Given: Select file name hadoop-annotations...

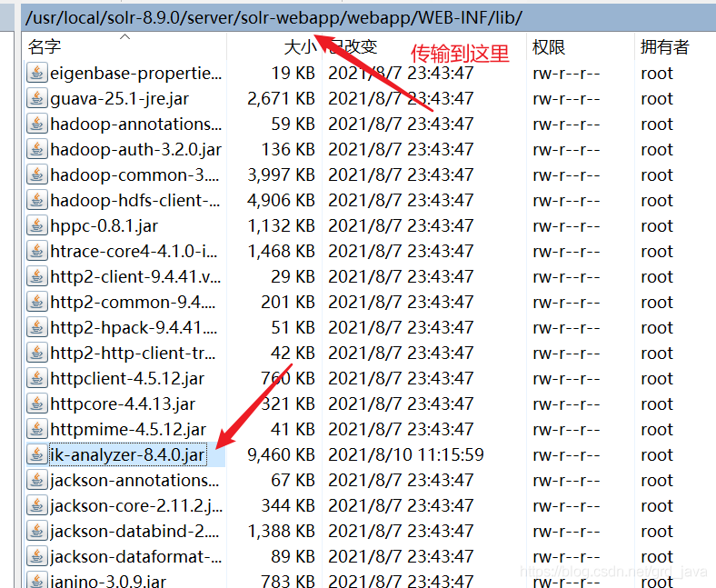Looking at the screenshot, I should 136,125.
